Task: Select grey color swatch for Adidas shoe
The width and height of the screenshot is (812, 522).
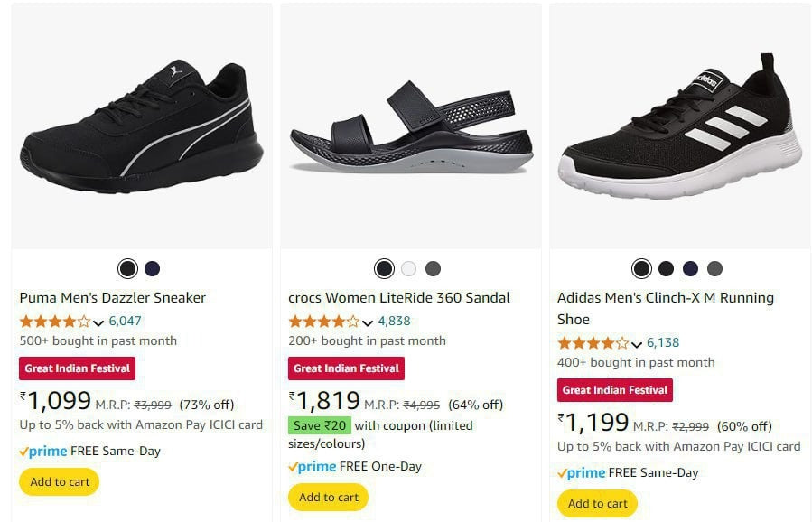Action: tap(714, 269)
